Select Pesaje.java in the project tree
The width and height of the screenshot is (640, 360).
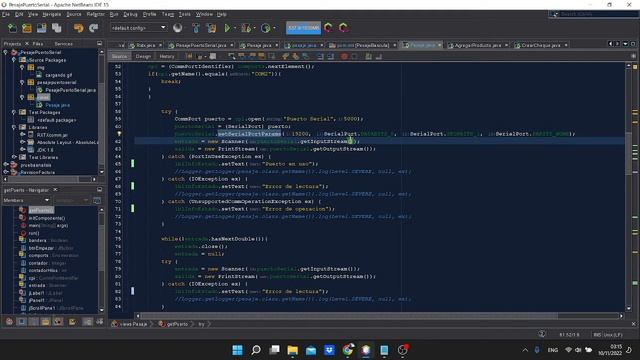[57, 105]
